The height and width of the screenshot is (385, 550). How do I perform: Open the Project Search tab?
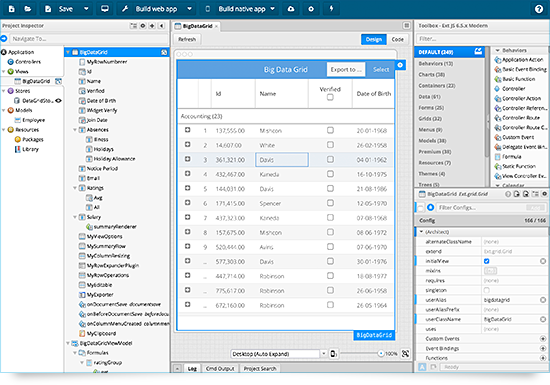[x=260, y=369]
